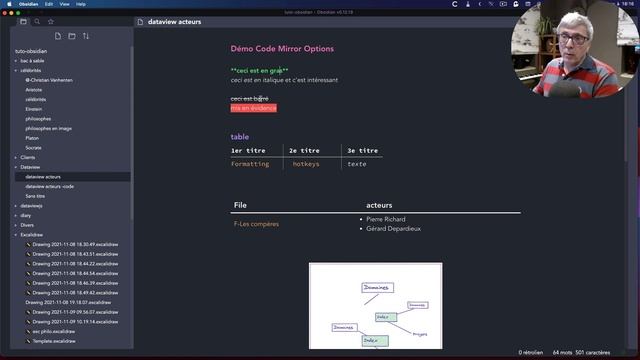Follow the F-Les compères link

[x=256, y=224]
